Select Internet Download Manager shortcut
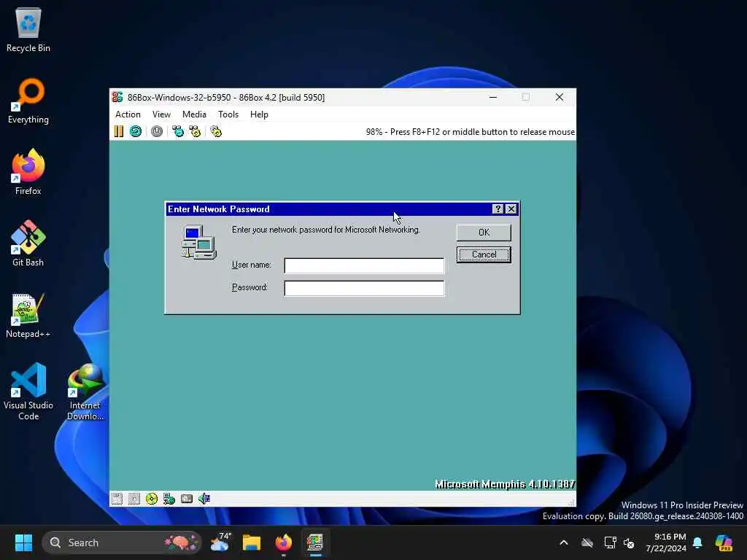Screen dimensions: 747x560 click(x=85, y=392)
